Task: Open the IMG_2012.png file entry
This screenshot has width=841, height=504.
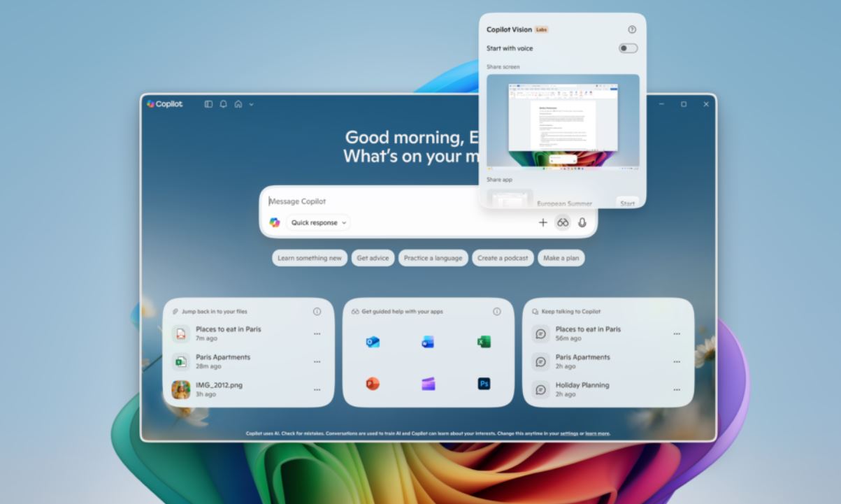Action: coord(248,389)
